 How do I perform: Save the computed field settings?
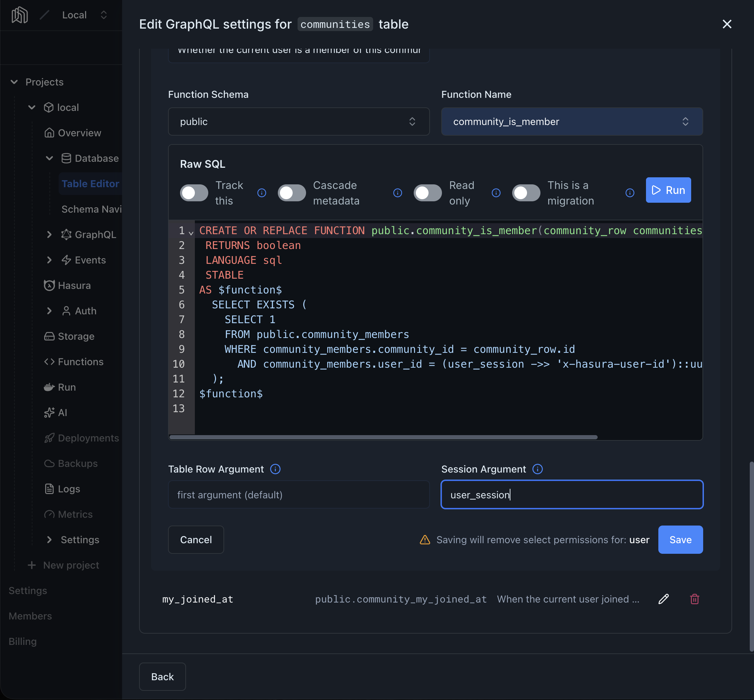680,539
